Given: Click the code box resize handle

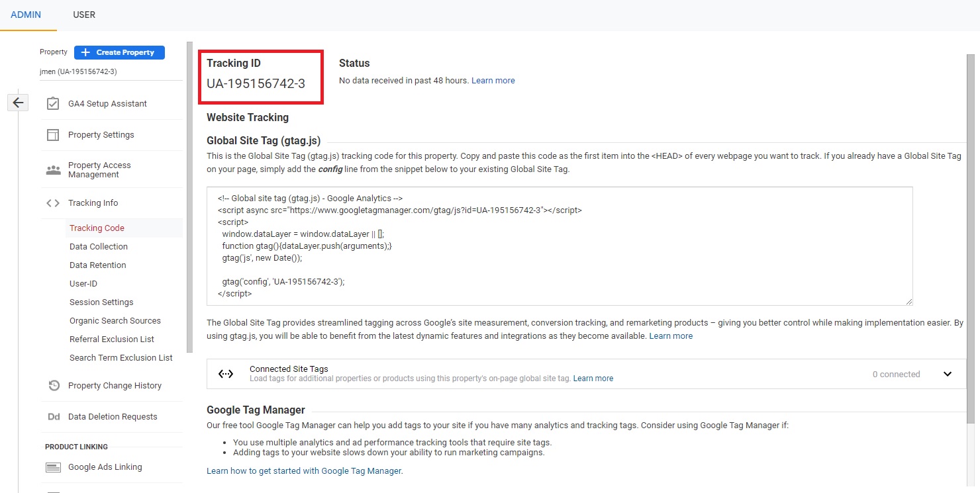Looking at the screenshot, I should pyautogui.click(x=909, y=302).
